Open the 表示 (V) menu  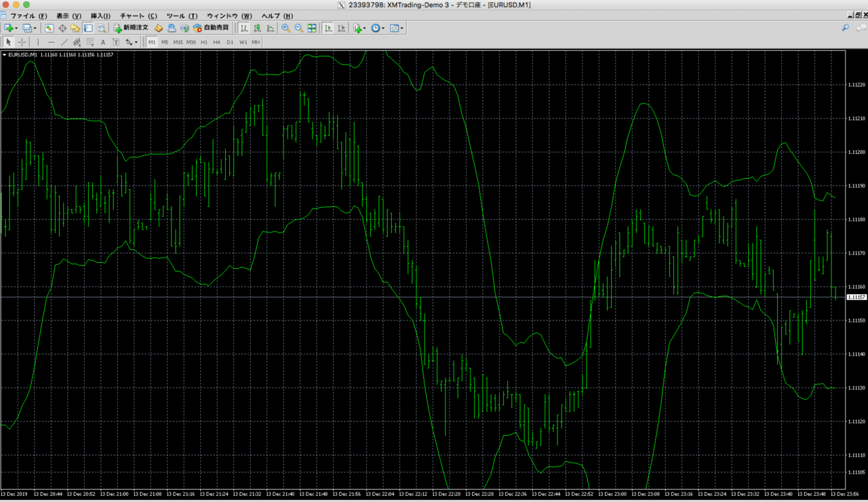68,16
